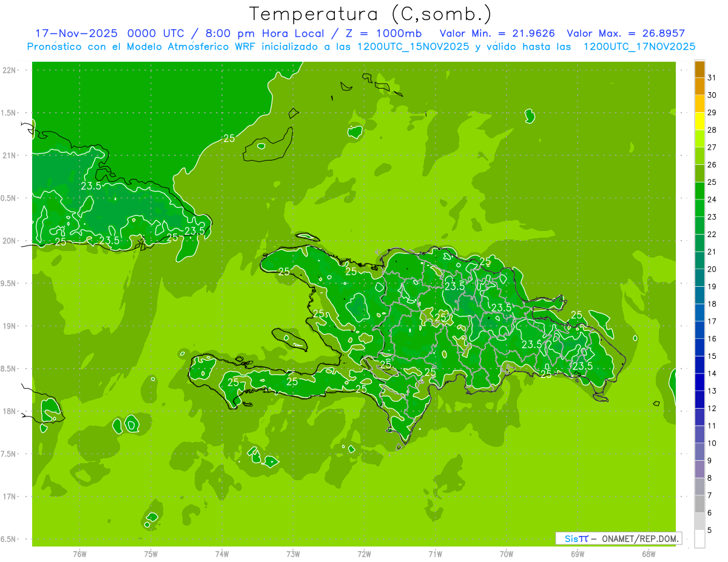The height and width of the screenshot is (562, 728).
Task: Click the '21N' latitude label
Action: coord(9,155)
